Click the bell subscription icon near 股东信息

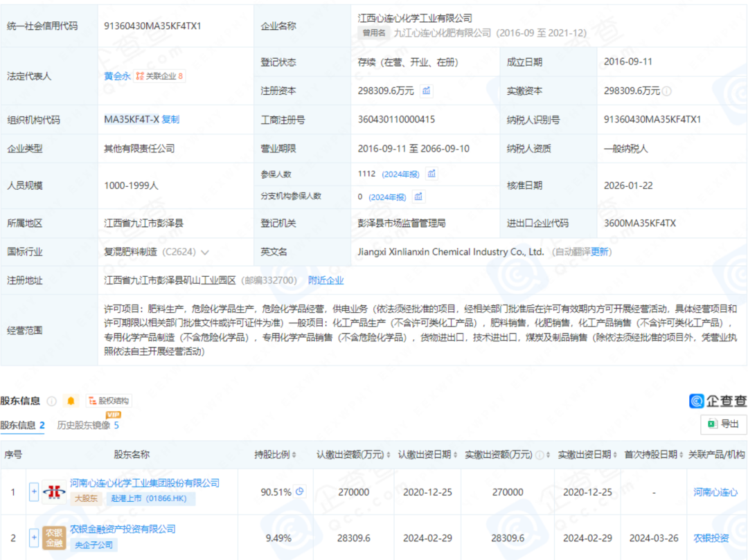pos(71,401)
